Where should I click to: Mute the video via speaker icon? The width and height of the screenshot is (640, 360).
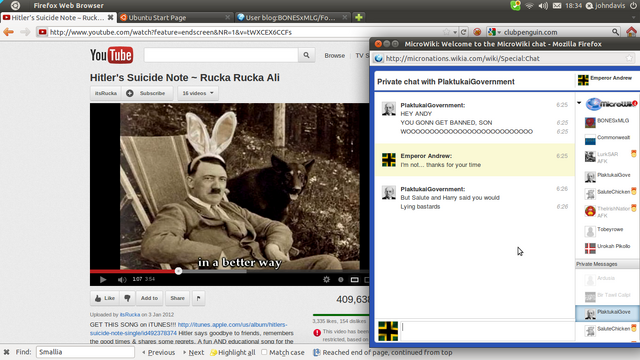point(122,280)
